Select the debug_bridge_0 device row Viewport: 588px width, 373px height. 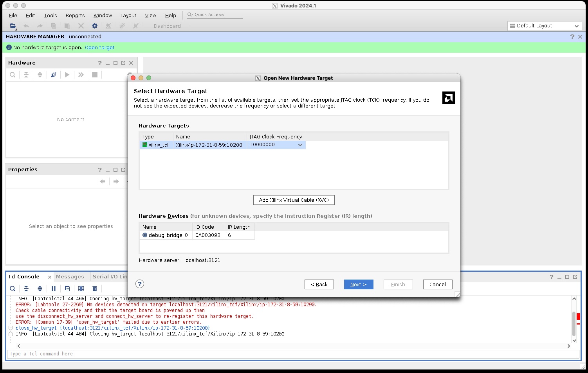click(x=197, y=235)
